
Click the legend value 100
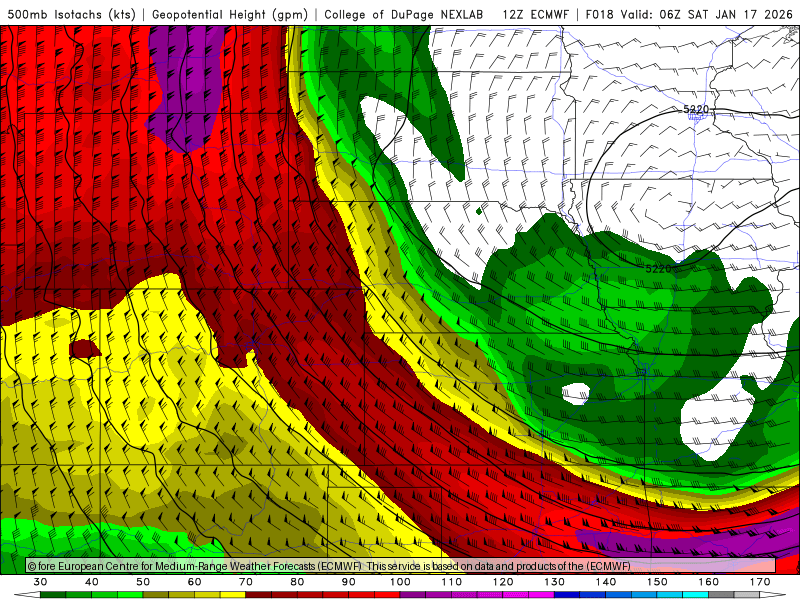(401, 582)
